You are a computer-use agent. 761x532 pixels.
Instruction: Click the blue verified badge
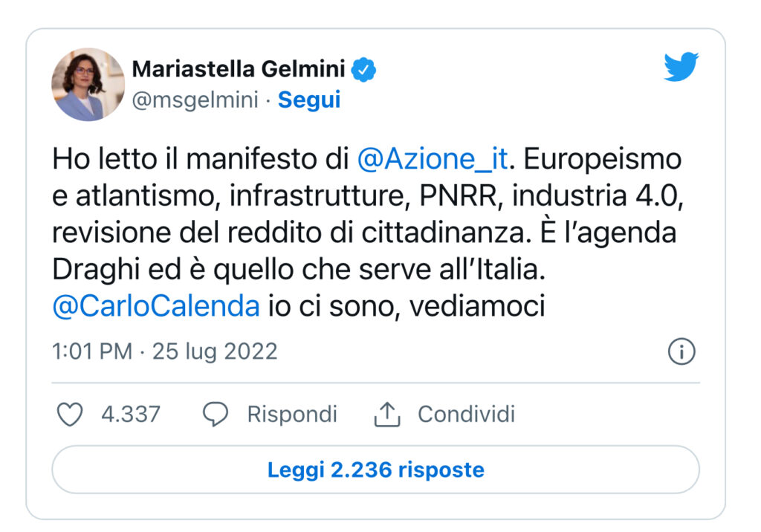pyautogui.click(x=363, y=69)
